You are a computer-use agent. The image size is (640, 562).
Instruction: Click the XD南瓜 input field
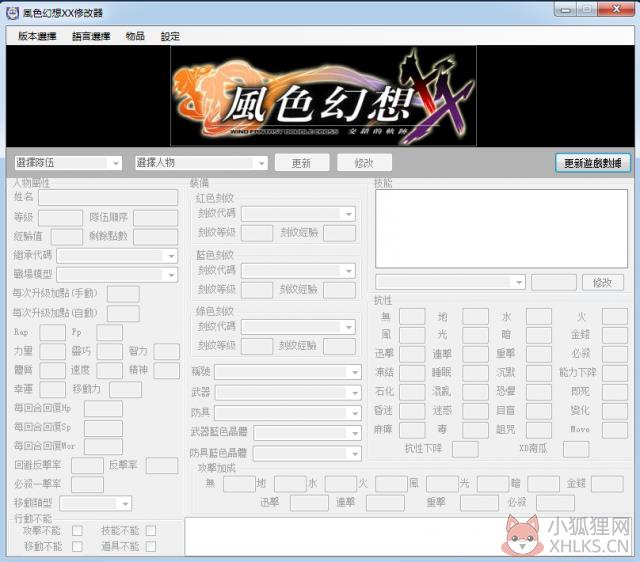[x=576, y=449]
